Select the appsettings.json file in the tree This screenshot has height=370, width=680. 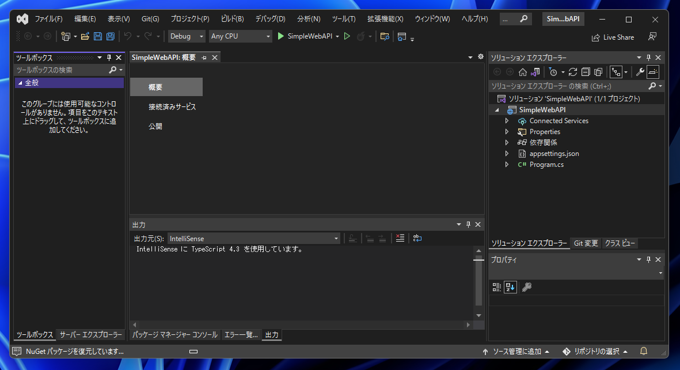pos(554,154)
